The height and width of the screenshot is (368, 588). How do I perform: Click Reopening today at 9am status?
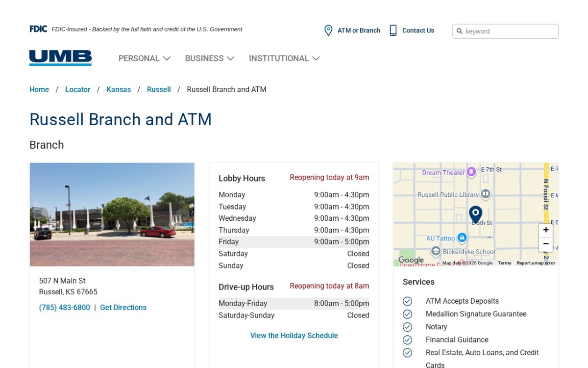coord(329,178)
